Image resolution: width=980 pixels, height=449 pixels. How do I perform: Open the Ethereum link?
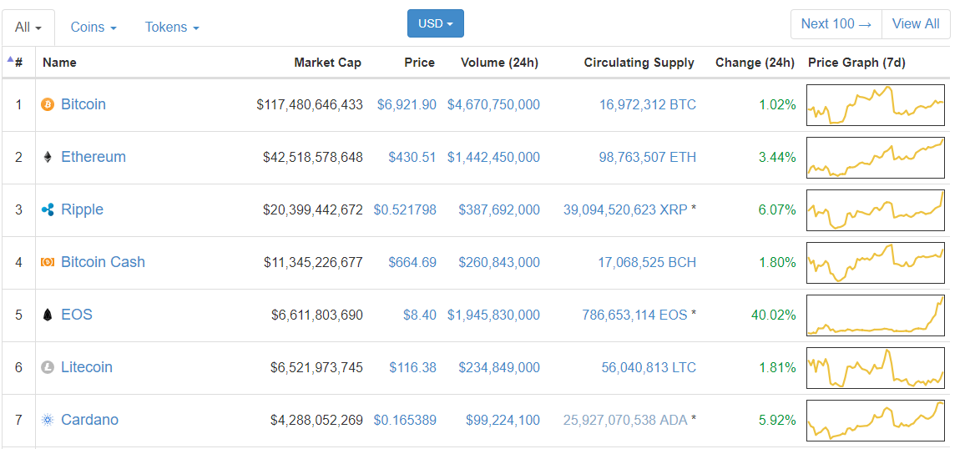click(93, 157)
